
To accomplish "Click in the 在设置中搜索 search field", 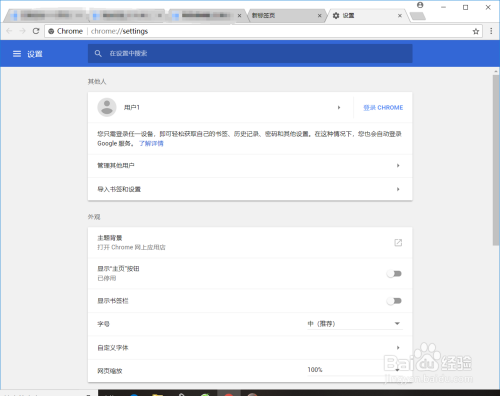I will [x=250, y=53].
